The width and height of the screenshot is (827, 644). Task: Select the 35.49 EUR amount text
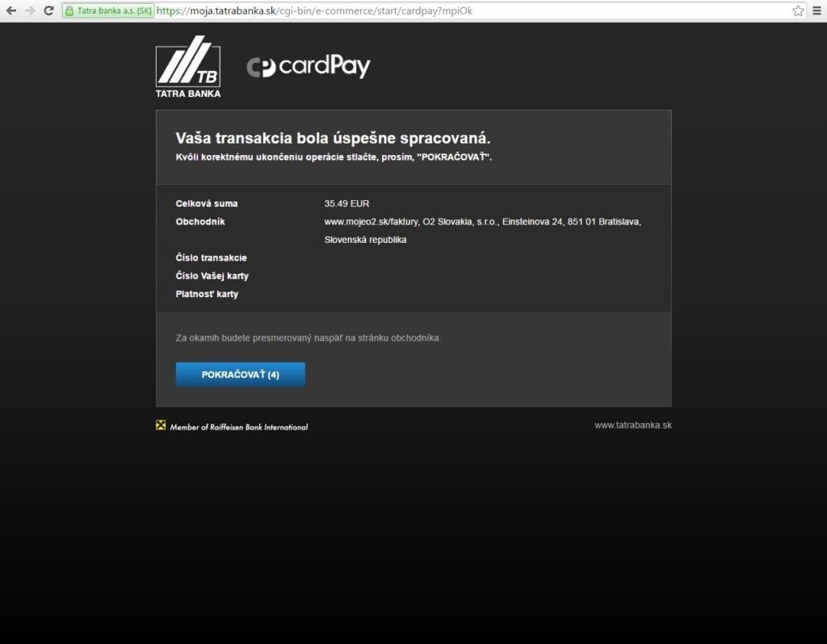click(346, 203)
